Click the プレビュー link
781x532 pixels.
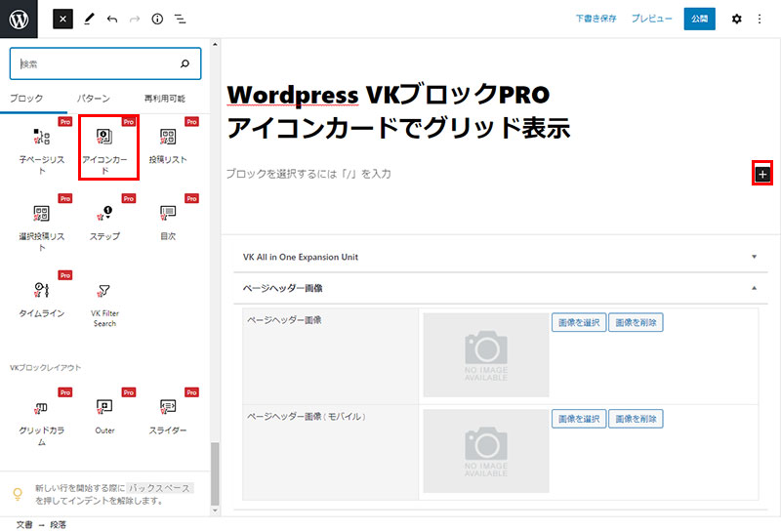pos(651,19)
